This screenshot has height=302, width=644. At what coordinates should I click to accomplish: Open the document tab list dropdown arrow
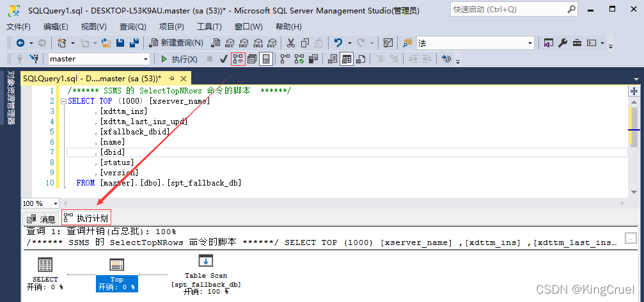click(x=636, y=79)
